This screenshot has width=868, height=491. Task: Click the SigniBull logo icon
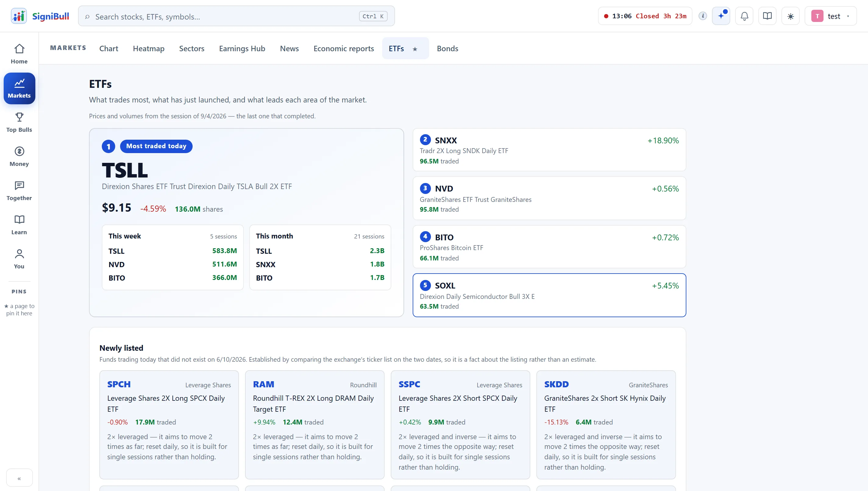coord(19,16)
